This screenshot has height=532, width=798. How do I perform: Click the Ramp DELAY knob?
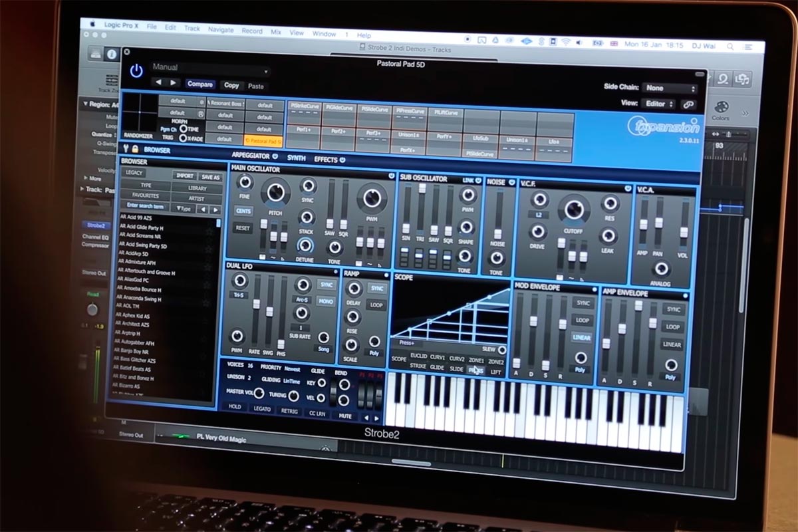coord(354,289)
